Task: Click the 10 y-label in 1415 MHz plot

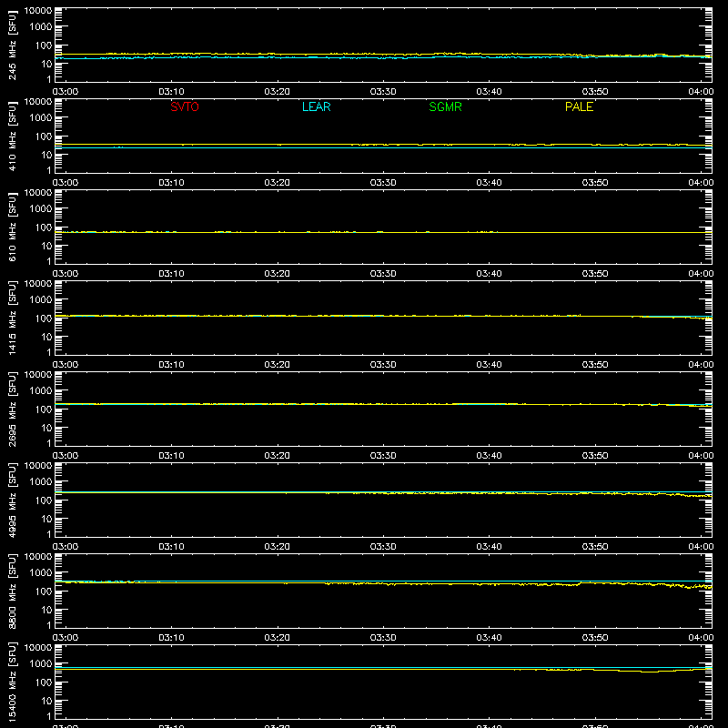Action: [46, 337]
